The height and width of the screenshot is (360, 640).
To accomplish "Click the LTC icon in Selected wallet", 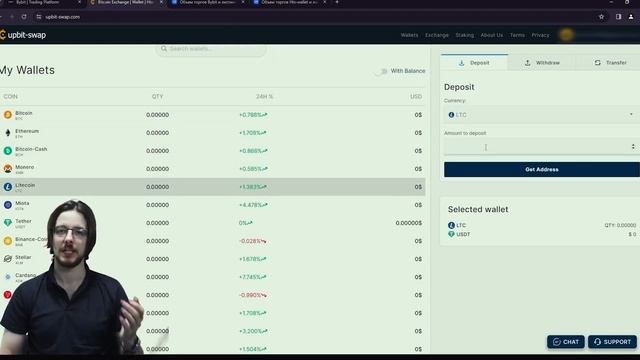I will click(451, 225).
